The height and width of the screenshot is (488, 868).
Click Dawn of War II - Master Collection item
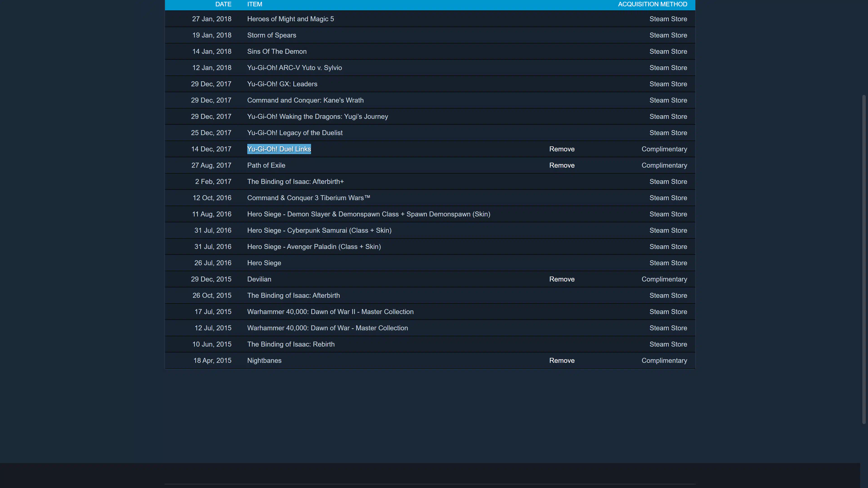tap(330, 312)
